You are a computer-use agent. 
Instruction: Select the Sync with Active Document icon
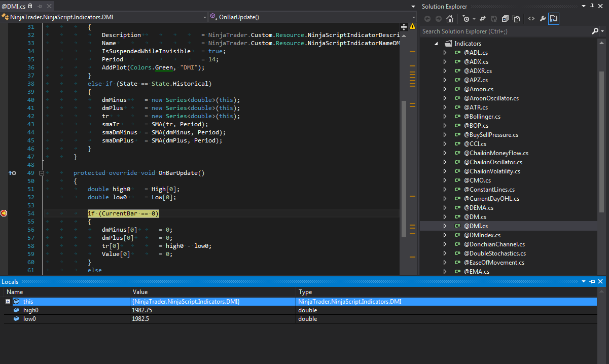click(x=483, y=19)
